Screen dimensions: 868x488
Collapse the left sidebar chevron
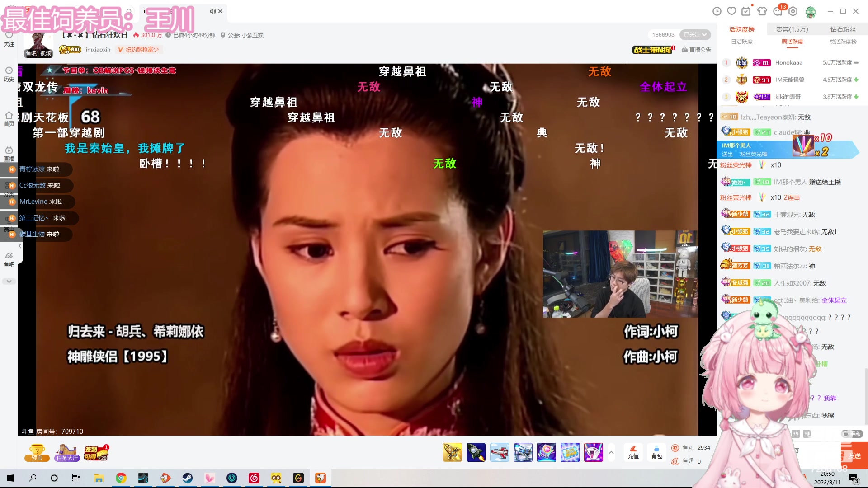tap(19, 246)
